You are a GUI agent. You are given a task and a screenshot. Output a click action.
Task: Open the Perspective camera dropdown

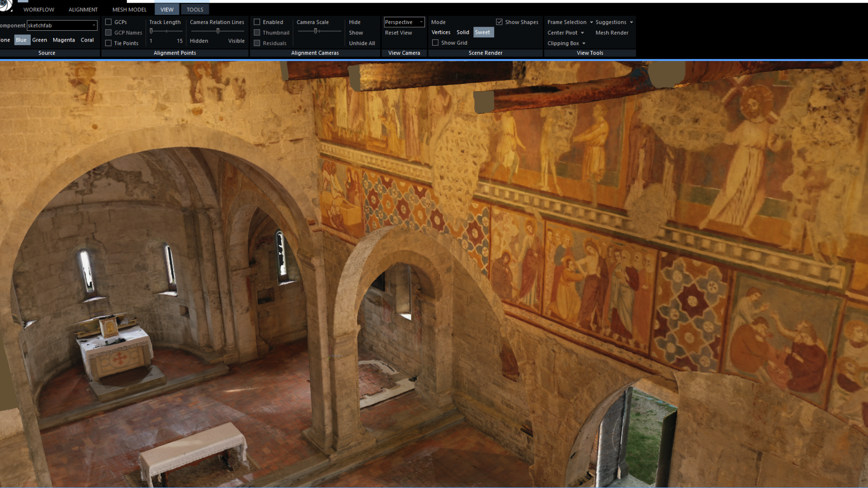(x=421, y=22)
